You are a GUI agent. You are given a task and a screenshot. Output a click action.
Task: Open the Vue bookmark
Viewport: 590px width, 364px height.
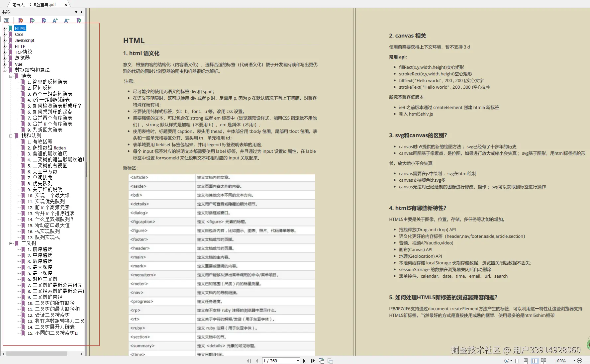pyautogui.click(x=19, y=64)
